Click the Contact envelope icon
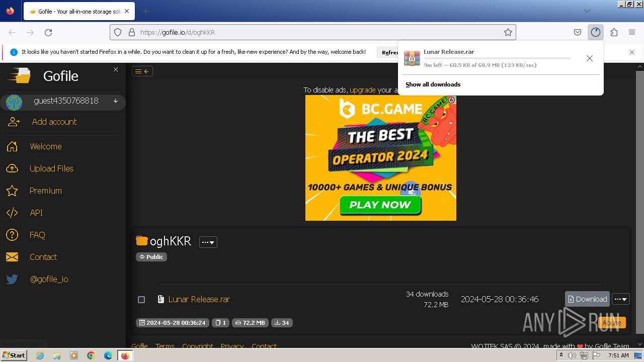The width and height of the screenshot is (644, 362). [x=12, y=257]
